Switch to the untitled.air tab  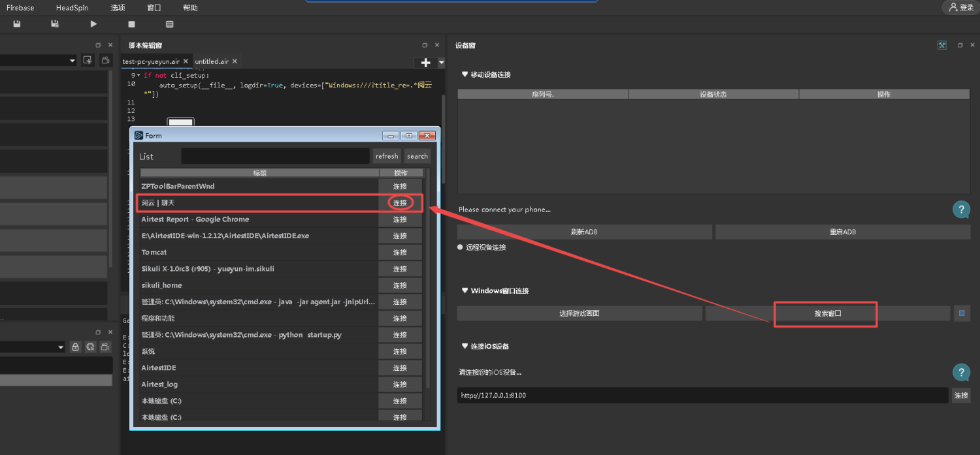[212, 61]
